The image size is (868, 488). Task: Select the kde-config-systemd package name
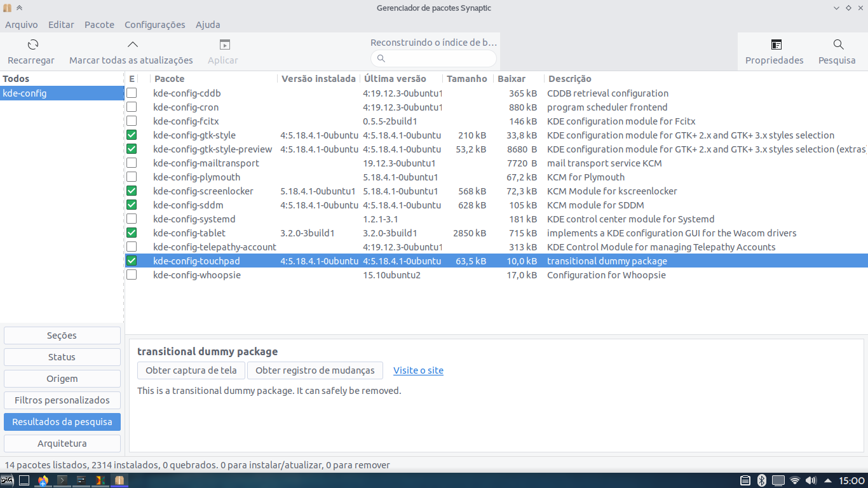click(x=194, y=219)
